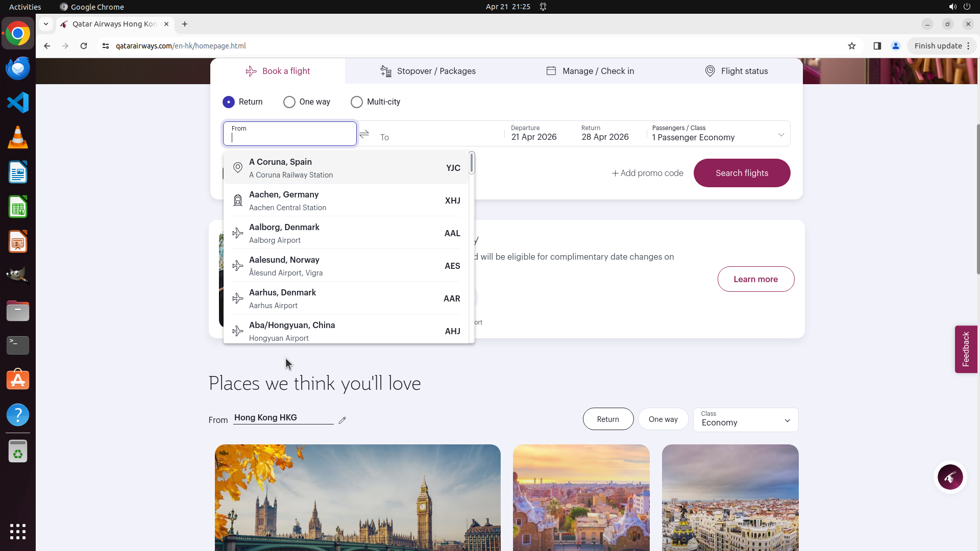The width and height of the screenshot is (980, 551).
Task: Open the Chrome side panel icon
Action: pyautogui.click(x=877, y=46)
